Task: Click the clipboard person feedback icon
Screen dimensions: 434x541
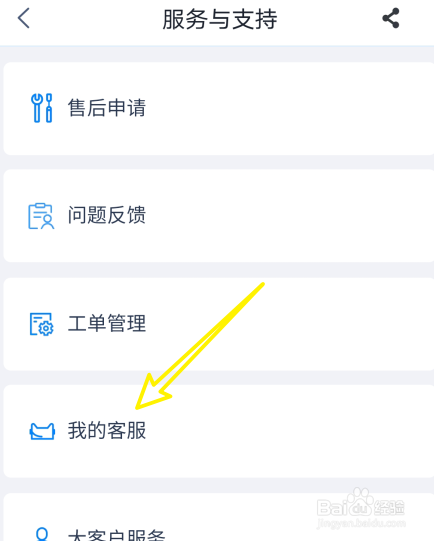Action: [x=41, y=216]
